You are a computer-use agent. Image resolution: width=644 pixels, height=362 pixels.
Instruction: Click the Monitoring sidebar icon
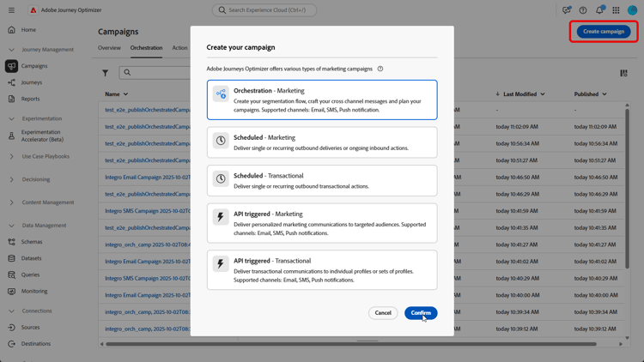(11, 291)
